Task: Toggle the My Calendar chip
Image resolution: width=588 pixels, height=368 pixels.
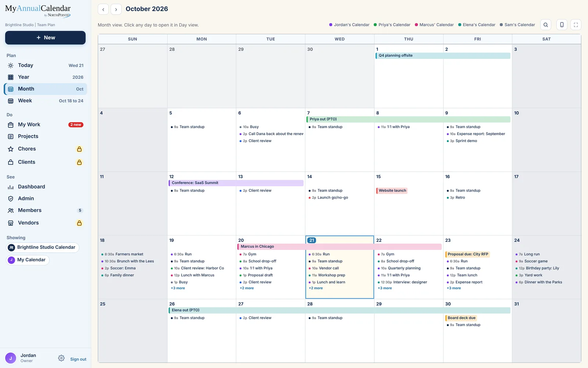Action: click(x=28, y=260)
